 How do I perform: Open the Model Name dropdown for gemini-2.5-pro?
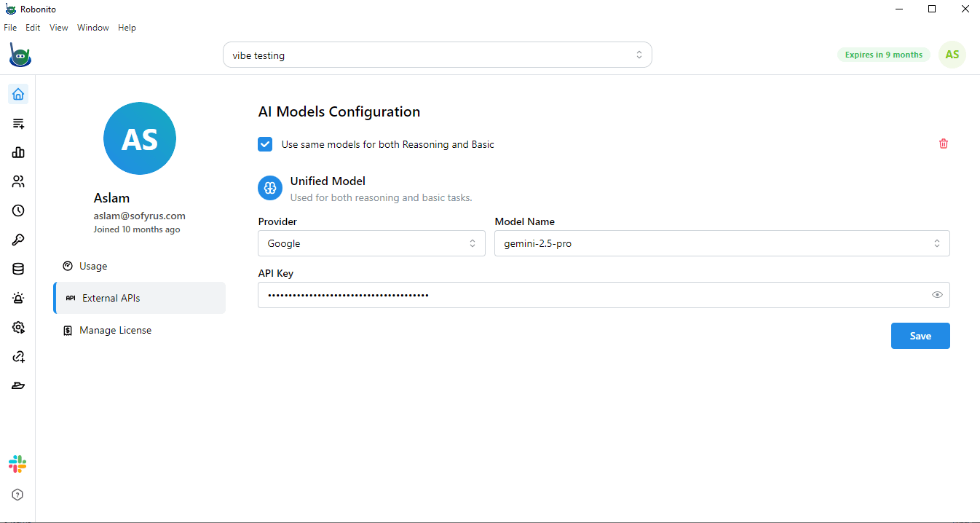point(721,243)
